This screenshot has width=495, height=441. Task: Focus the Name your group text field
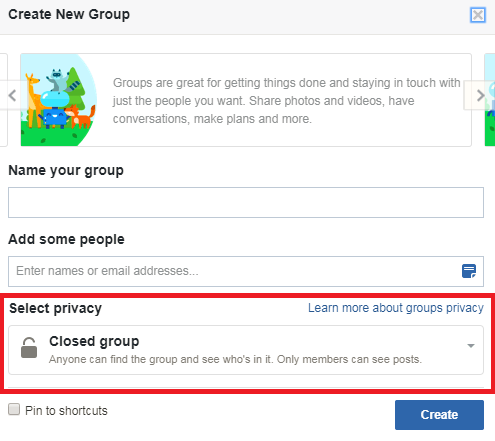(x=246, y=202)
